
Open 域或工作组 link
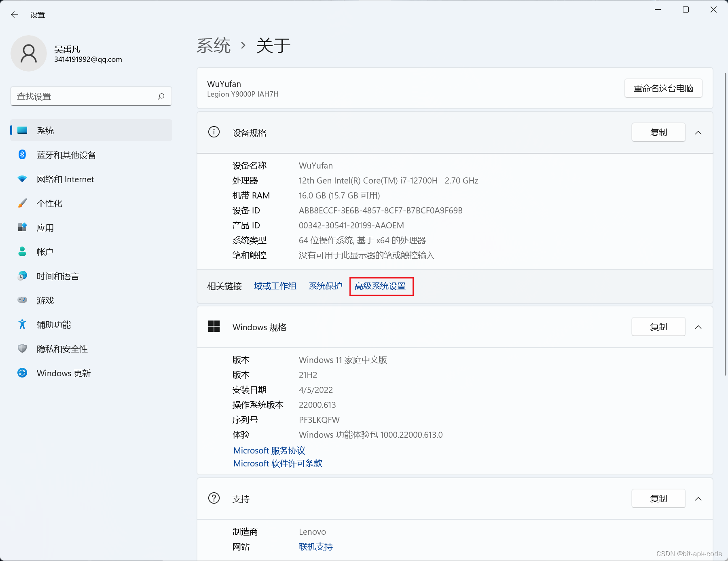pyautogui.click(x=275, y=286)
